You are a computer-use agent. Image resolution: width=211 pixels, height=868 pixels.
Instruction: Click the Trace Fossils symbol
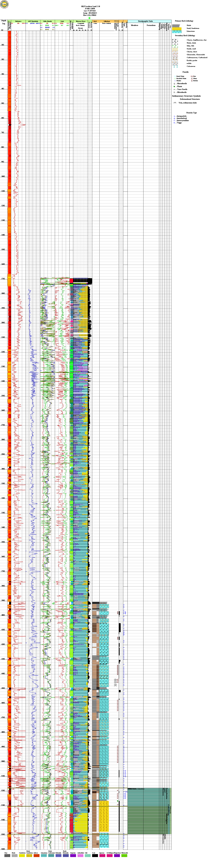point(175,89)
